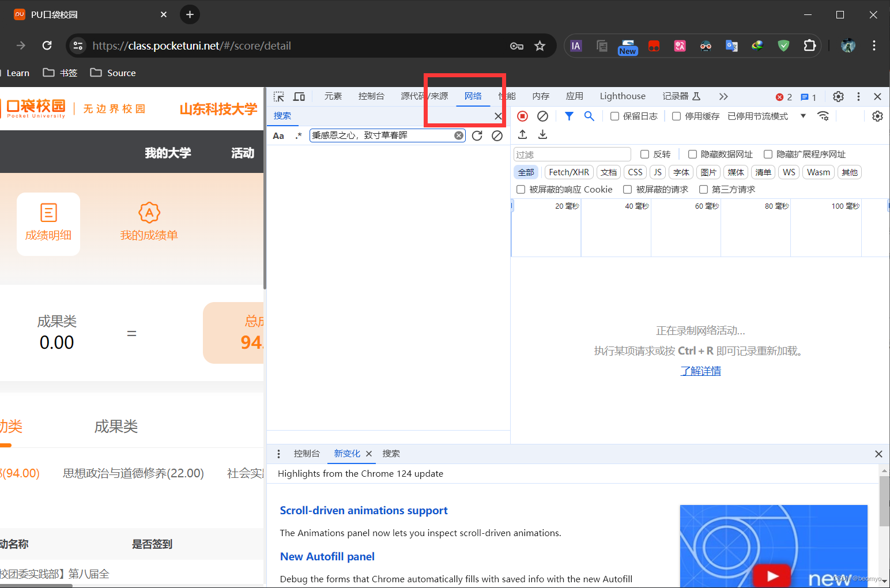The image size is (890, 588).
Task: Open the Lighthouse tab
Action: coord(623,96)
